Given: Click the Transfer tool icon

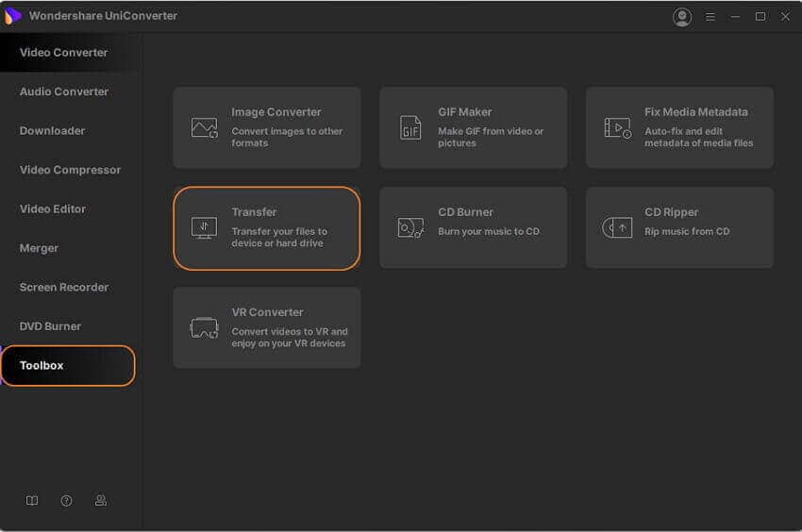Looking at the screenshot, I should [204, 227].
